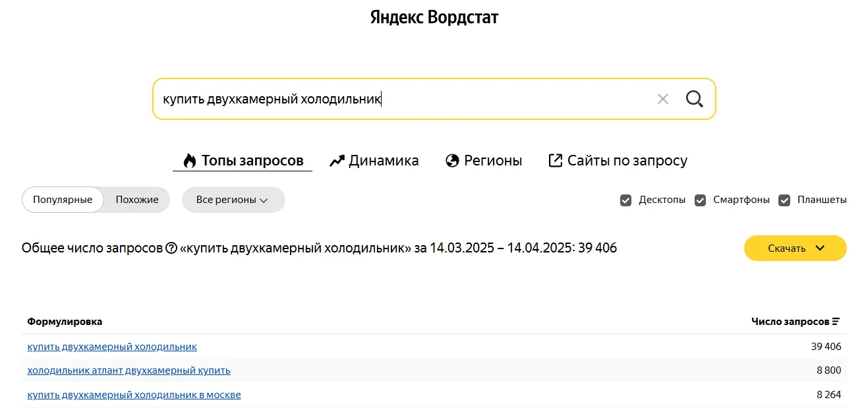Sort by the Число запросов sort icon
This screenshot has height=408, width=868.
pyautogui.click(x=836, y=322)
